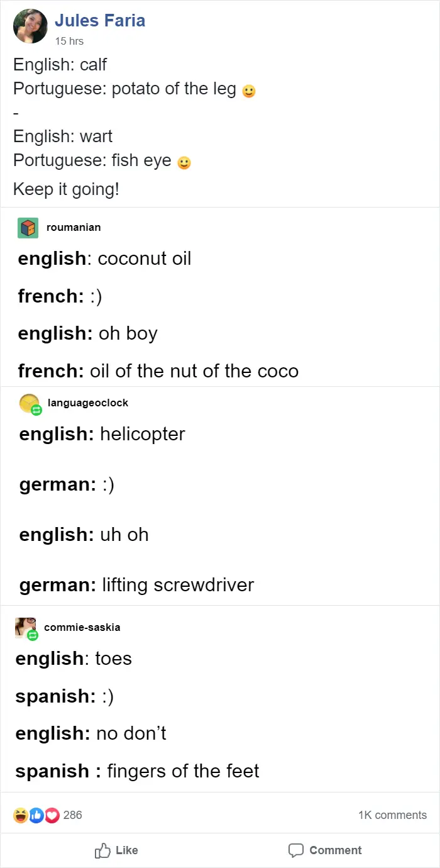Click the smiley emoji after potato of the leg

[249, 91]
